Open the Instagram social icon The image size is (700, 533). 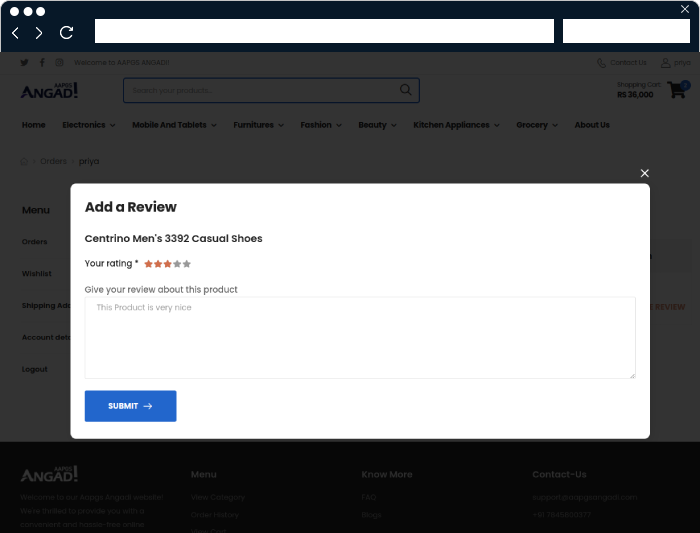pyautogui.click(x=59, y=62)
